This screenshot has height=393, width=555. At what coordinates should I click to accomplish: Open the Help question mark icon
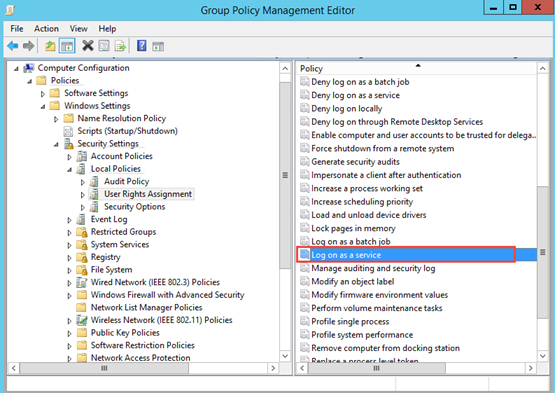(142, 46)
